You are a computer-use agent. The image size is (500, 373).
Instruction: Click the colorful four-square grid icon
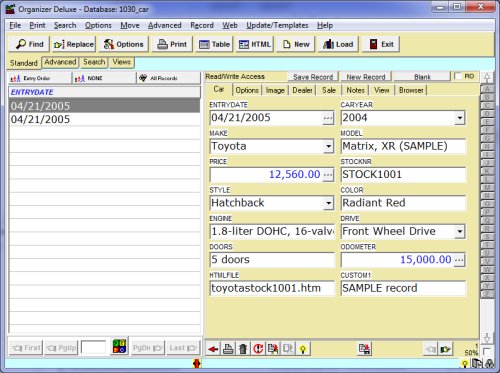click(x=119, y=346)
